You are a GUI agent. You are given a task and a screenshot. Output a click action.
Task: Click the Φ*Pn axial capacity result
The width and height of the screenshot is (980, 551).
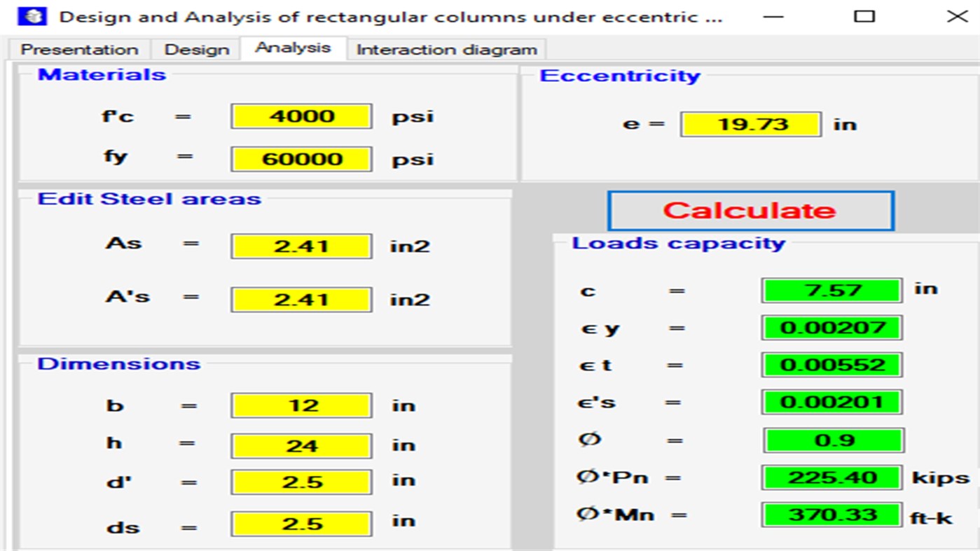coord(831,477)
